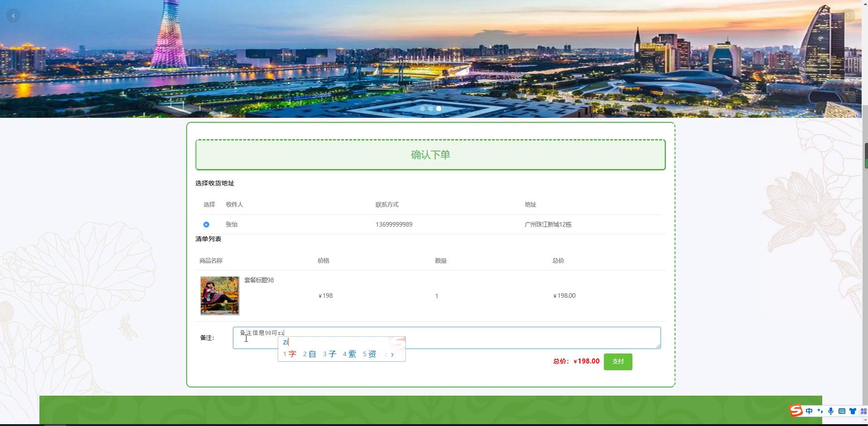Click recipient name 张怡

point(231,224)
